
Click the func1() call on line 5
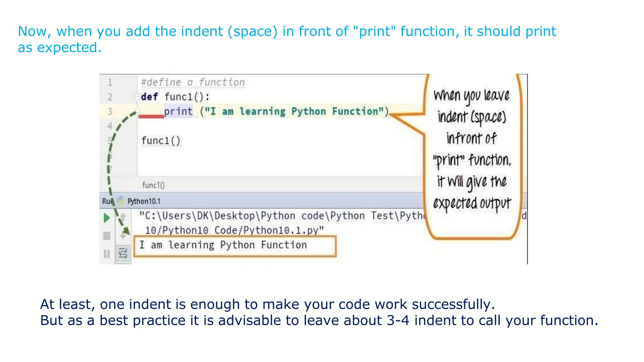[161, 140]
